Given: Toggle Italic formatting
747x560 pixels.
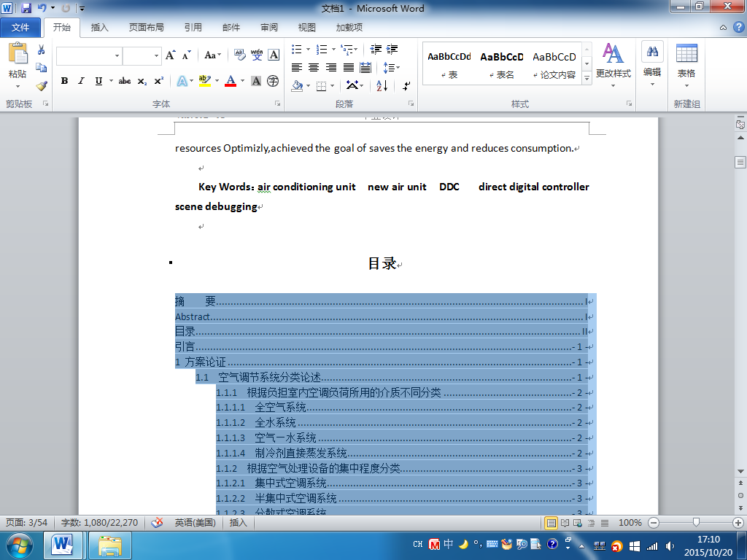Looking at the screenshot, I should (x=82, y=81).
